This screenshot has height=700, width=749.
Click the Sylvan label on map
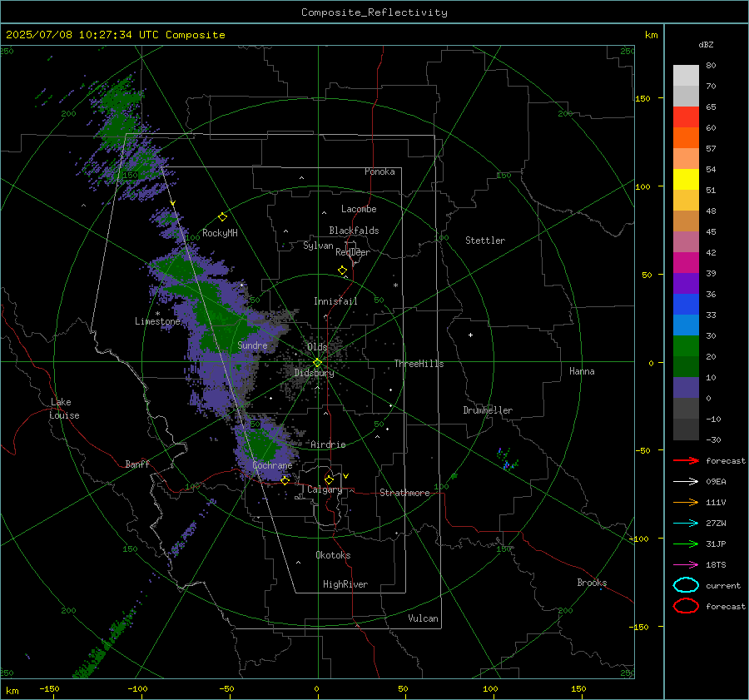coord(318,246)
